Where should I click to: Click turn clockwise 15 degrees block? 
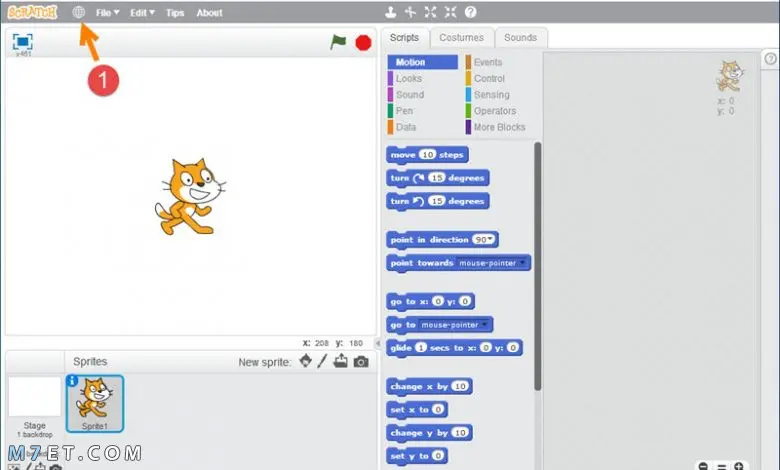pyautogui.click(x=438, y=178)
